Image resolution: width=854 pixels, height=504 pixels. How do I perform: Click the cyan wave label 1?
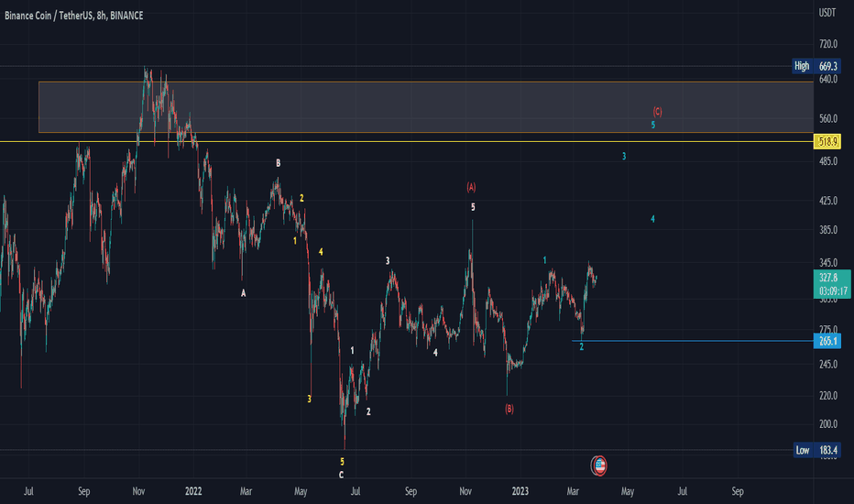(x=544, y=260)
